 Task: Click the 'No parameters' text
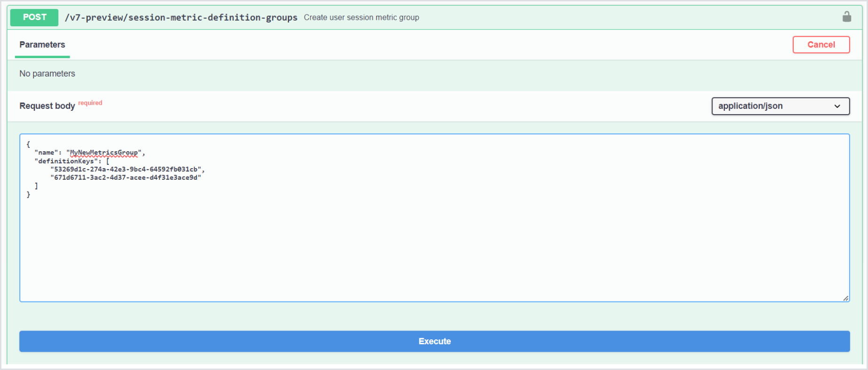pos(47,74)
